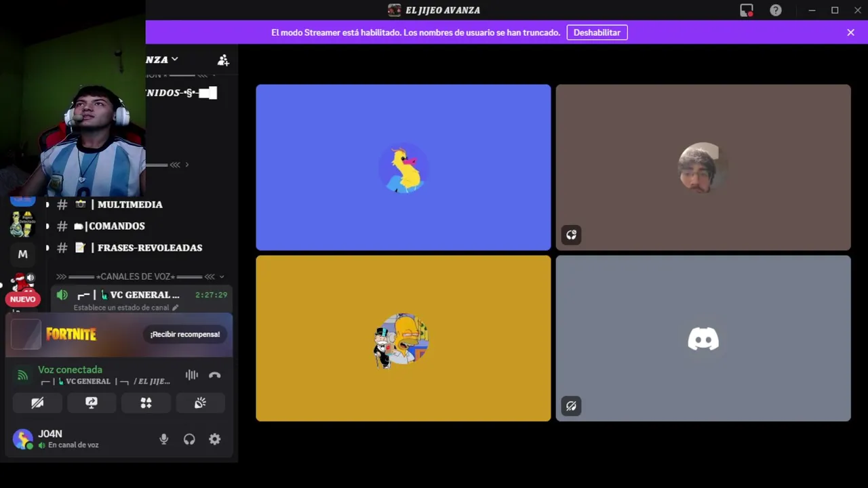Image resolution: width=868 pixels, height=488 pixels.
Task: Focus the duck avatar video tile
Action: pos(403,167)
